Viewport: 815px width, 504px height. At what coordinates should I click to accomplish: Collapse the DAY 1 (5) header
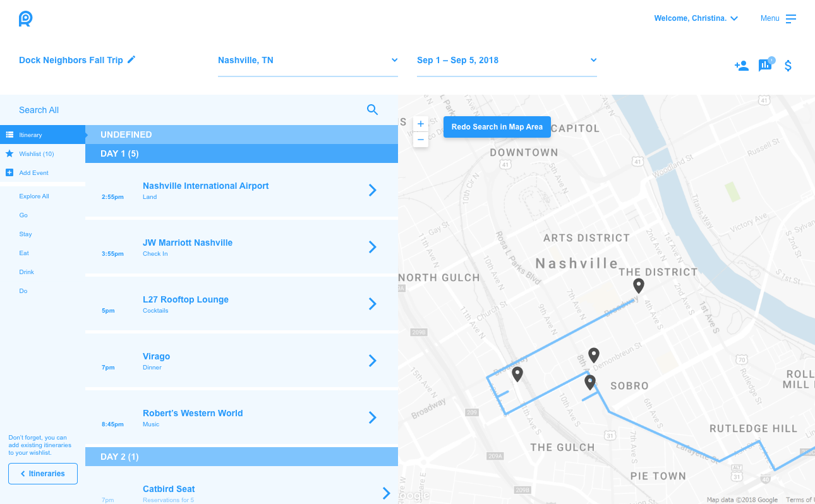[x=241, y=153]
